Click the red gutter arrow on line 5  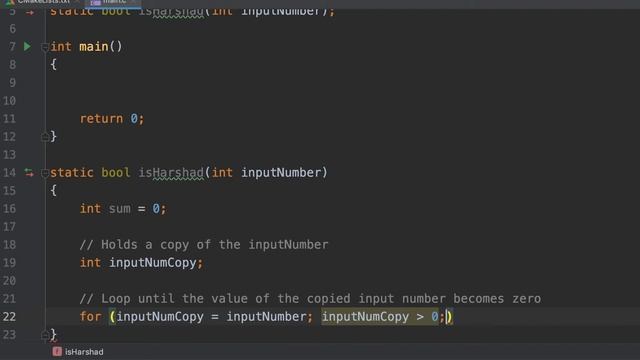pos(30,12)
